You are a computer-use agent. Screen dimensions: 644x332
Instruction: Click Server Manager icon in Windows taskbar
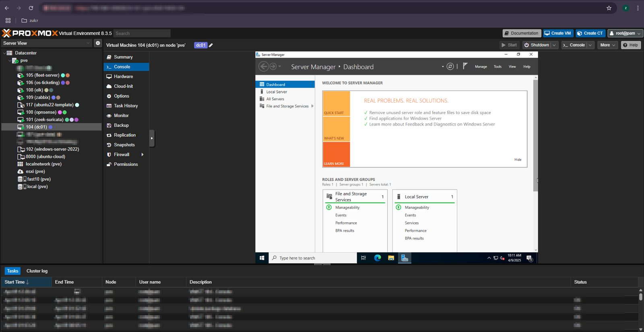coord(405,258)
